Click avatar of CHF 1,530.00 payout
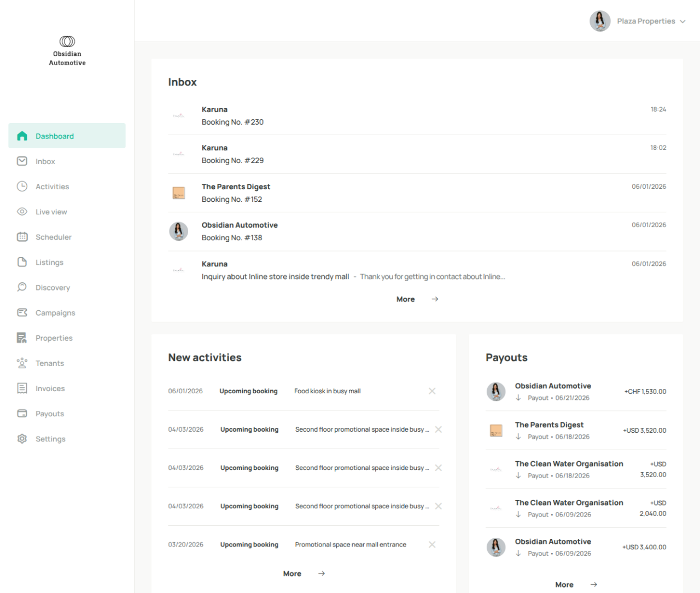 [x=496, y=392]
